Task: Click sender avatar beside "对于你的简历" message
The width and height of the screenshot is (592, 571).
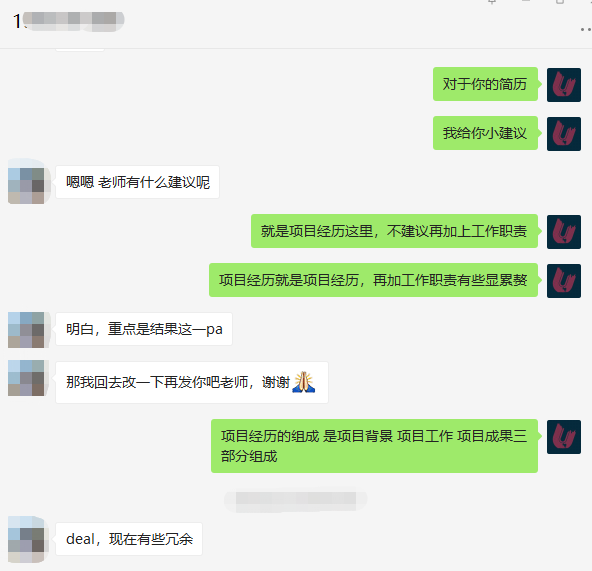Action: pyautogui.click(x=564, y=85)
